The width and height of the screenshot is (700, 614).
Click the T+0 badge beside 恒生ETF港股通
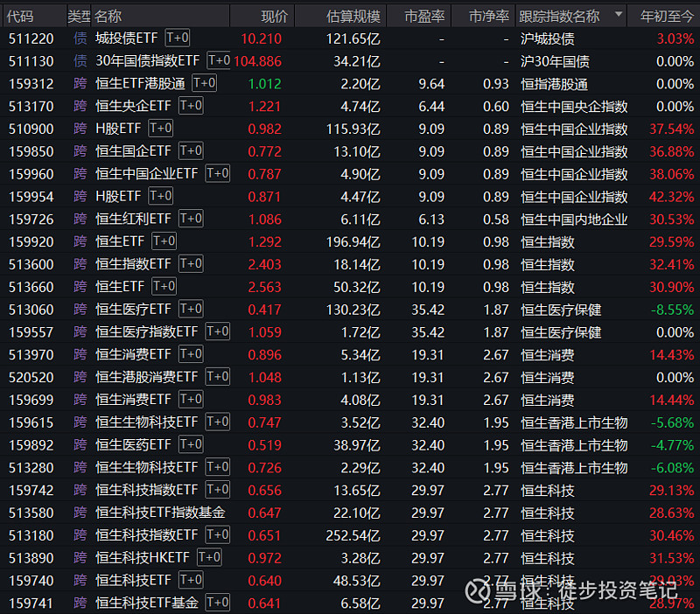(x=205, y=83)
